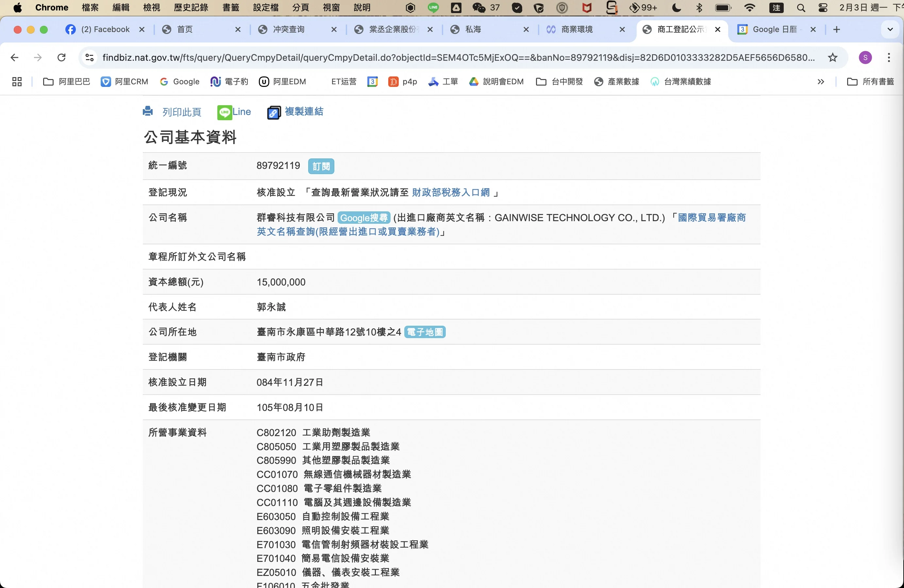Viewport: 904px width, 588px height.
Task: Click the print page printer icon
Action: coord(148,111)
